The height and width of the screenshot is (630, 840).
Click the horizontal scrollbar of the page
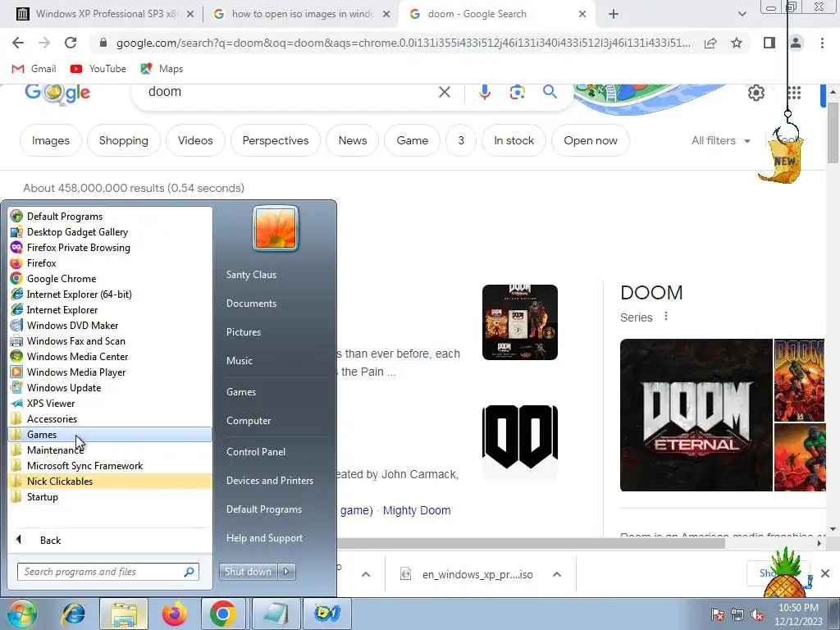click(x=531, y=543)
